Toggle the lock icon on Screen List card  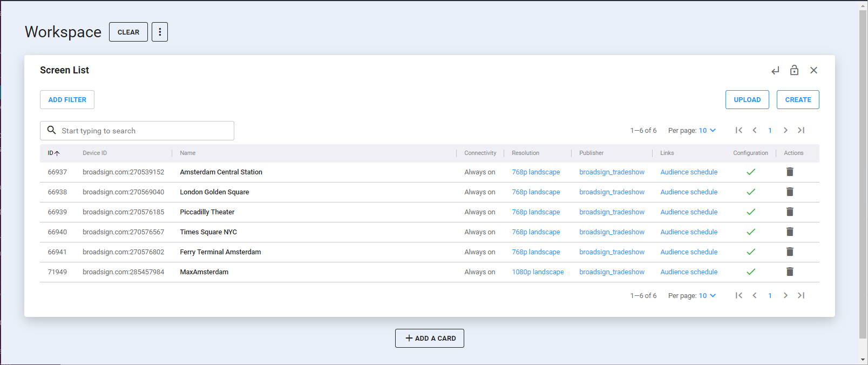point(794,70)
